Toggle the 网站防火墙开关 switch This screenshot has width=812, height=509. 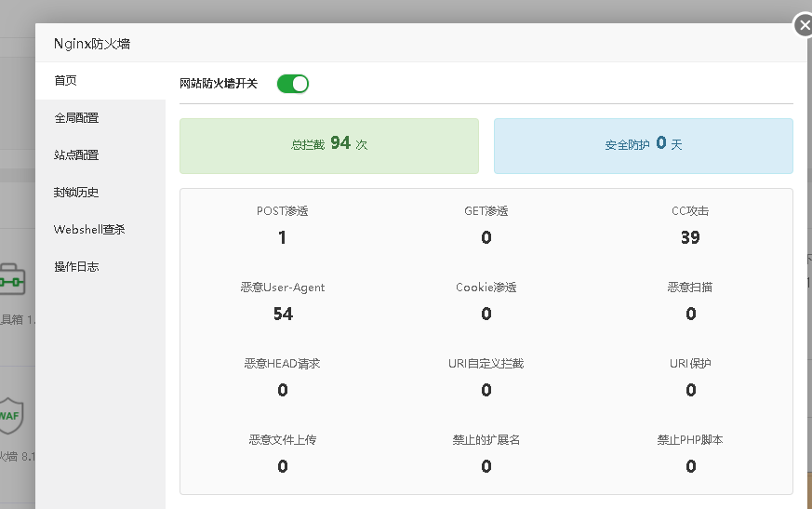click(x=292, y=84)
